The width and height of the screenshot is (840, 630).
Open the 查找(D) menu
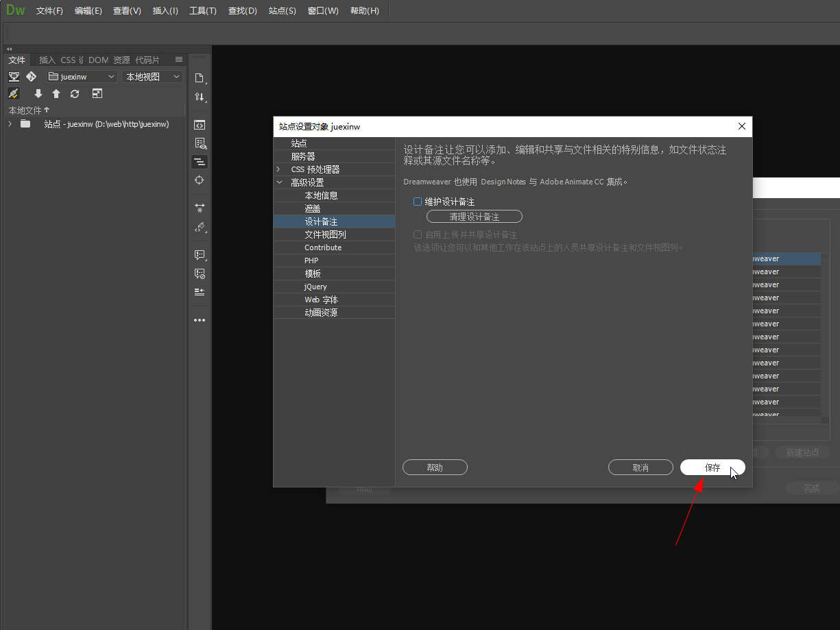pos(242,11)
